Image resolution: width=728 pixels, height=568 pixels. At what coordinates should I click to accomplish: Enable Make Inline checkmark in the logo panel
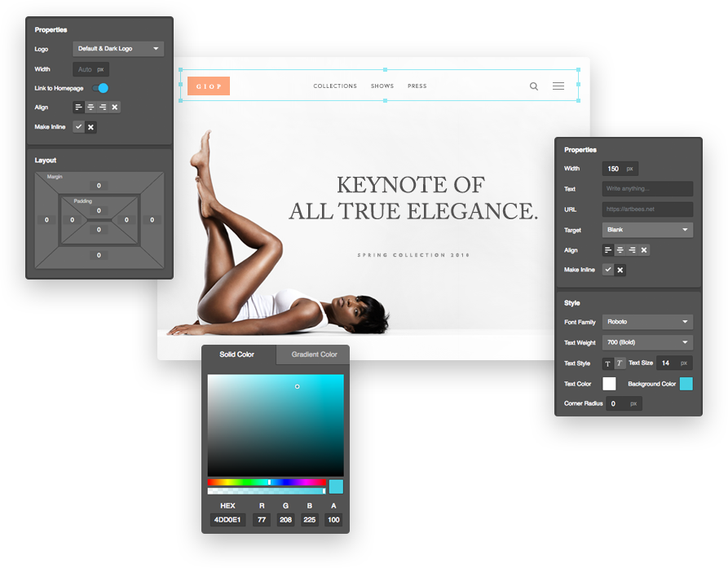(x=78, y=127)
